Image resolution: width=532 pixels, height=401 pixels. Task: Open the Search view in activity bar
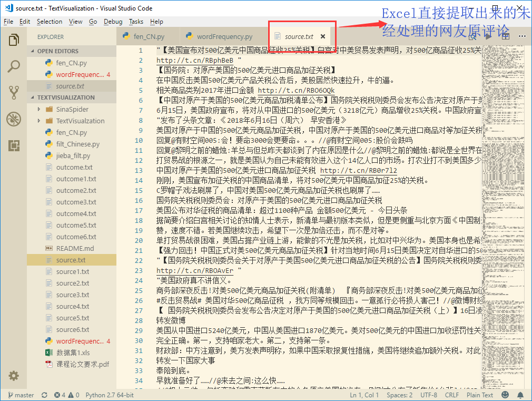point(14,66)
